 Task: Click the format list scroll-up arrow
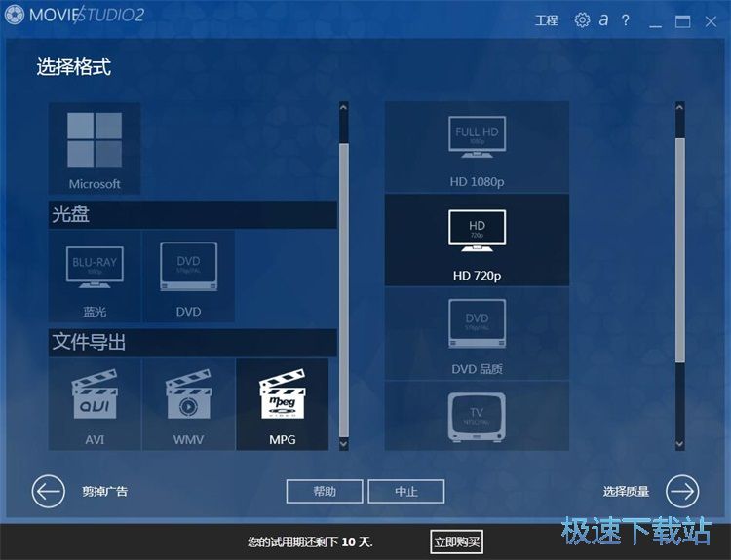coord(344,108)
